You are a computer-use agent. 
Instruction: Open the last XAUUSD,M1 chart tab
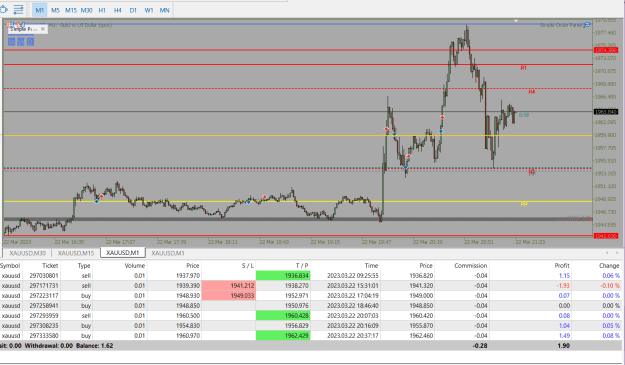[168, 253]
